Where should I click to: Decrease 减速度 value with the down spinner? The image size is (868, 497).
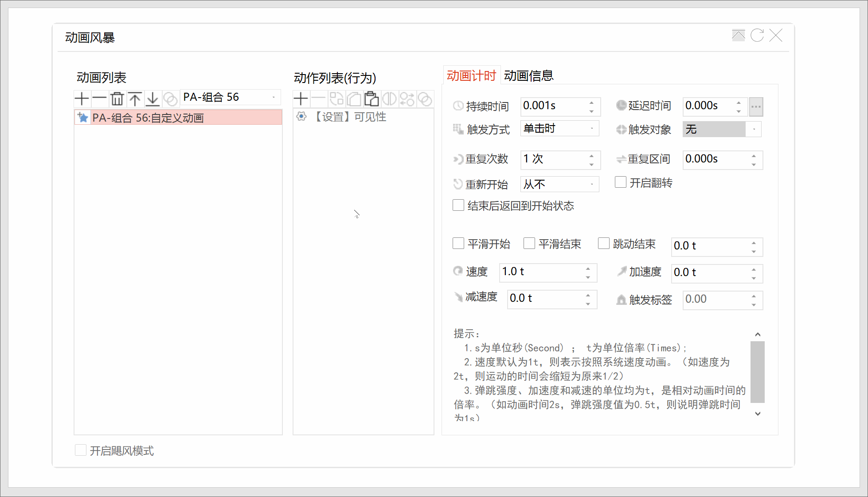pos(588,304)
